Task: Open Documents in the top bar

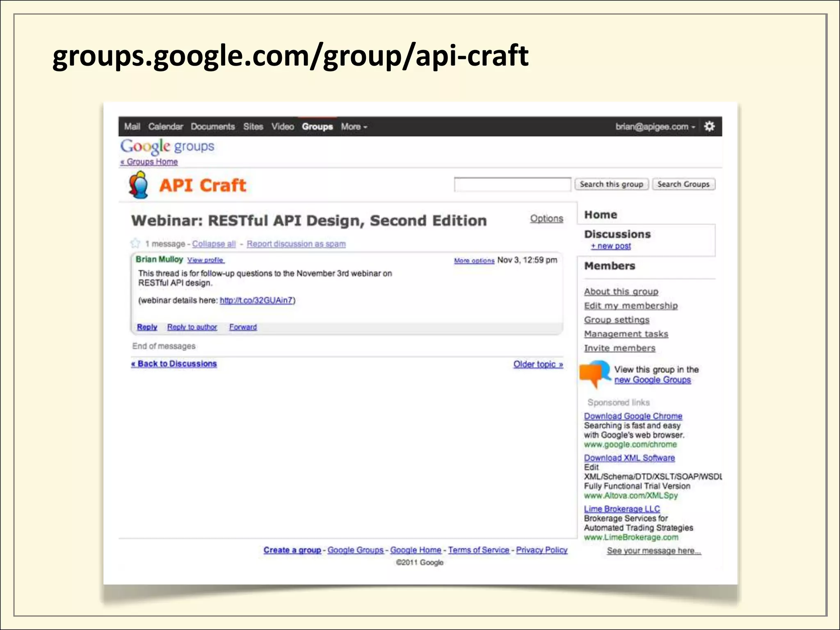Action: pyautogui.click(x=213, y=127)
